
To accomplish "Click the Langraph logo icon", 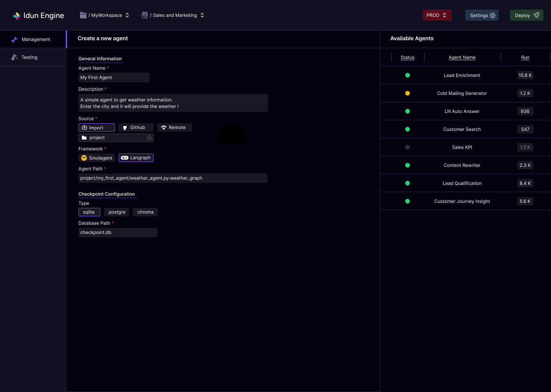I will click(125, 158).
